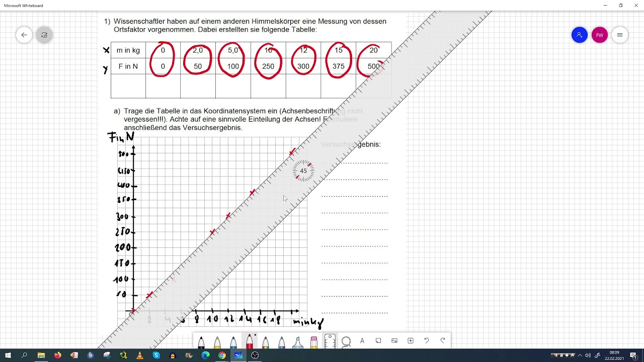Launch Firefox from the taskbar
The height and width of the screenshot is (362, 644).
tap(57, 355)
